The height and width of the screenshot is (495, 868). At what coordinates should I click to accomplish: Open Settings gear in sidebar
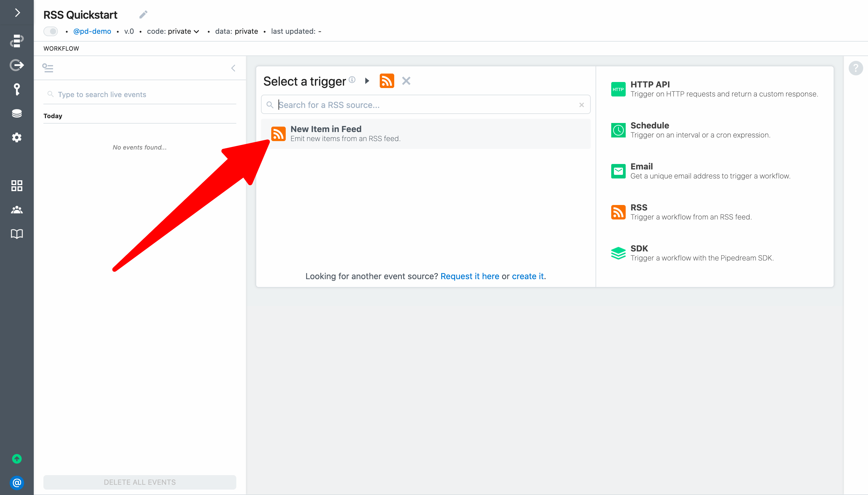[x=17, y=137]
